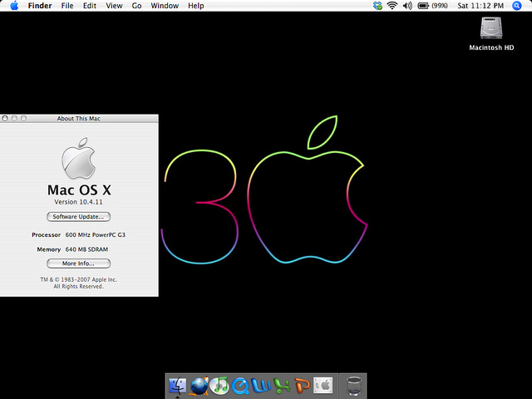Click the Software Update button
The width and height of the screenshot is (532, 399).
[x=78, y=216]
